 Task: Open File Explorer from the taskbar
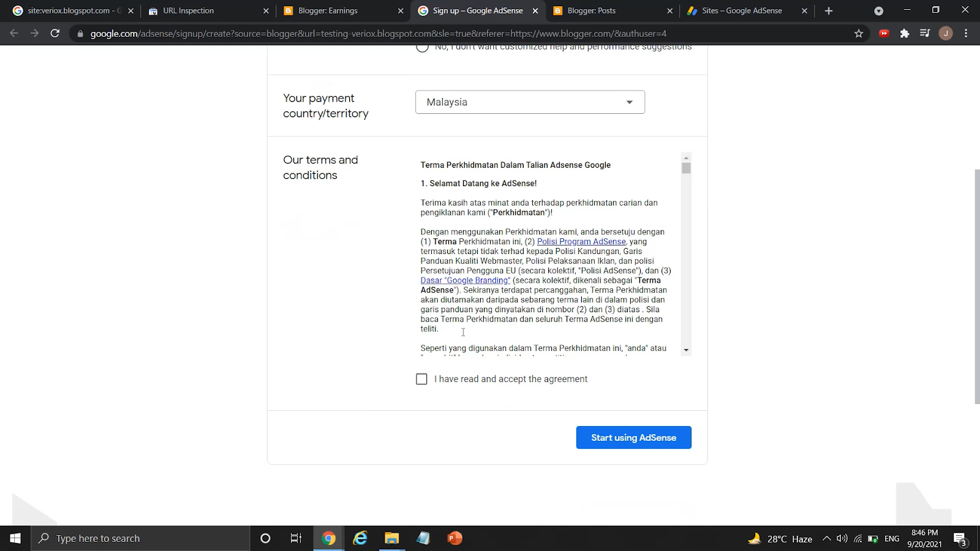click(391, 538)
